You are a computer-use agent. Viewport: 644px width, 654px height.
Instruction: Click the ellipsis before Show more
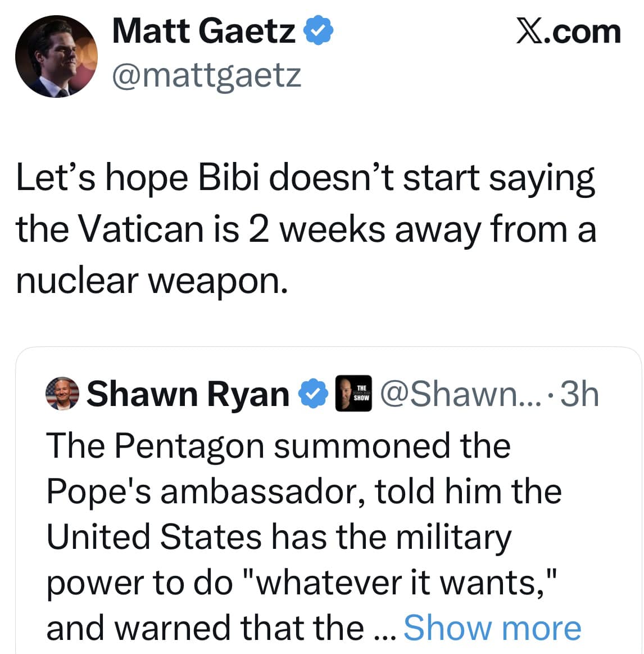pyautogui.click(x=385, y=629)
